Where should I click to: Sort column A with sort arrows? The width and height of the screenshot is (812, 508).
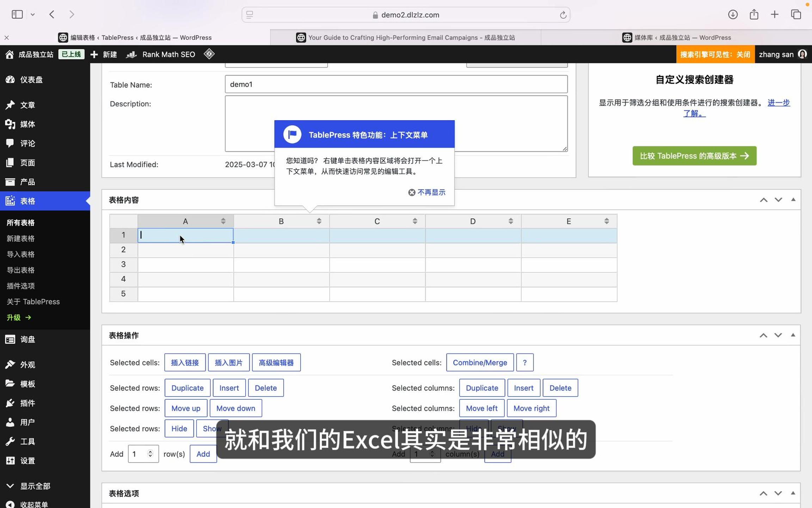coord(223,221)
